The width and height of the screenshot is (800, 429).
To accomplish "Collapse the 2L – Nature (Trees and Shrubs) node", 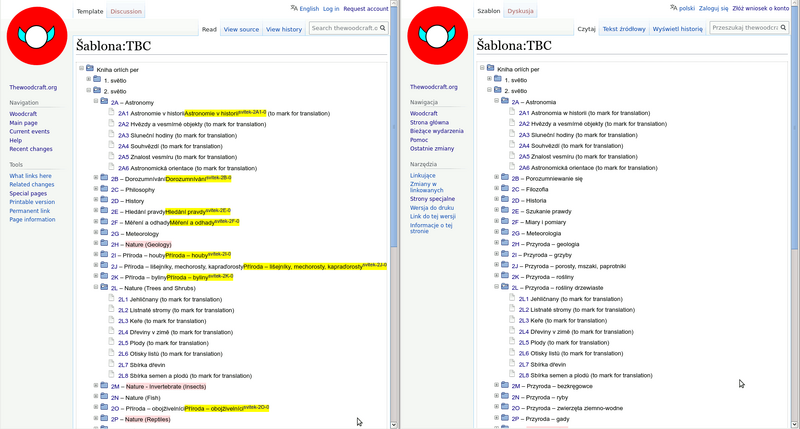I will (x=95, y=287).
